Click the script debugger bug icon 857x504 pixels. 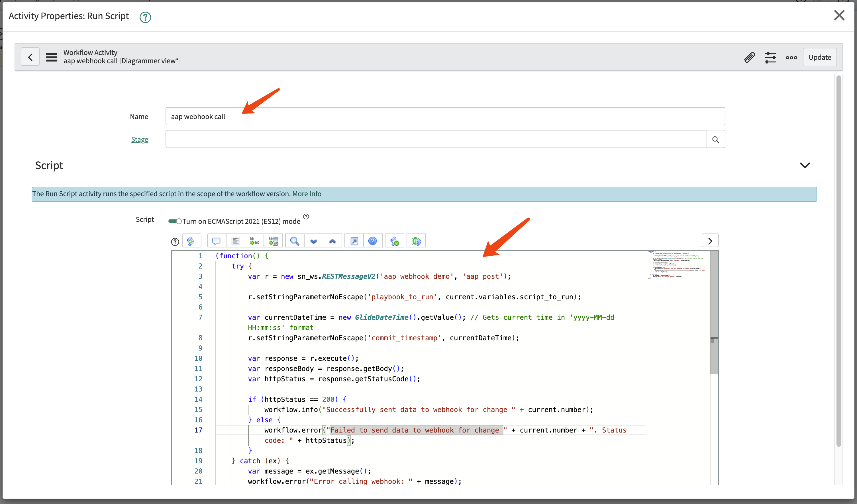tap(416, 241)
